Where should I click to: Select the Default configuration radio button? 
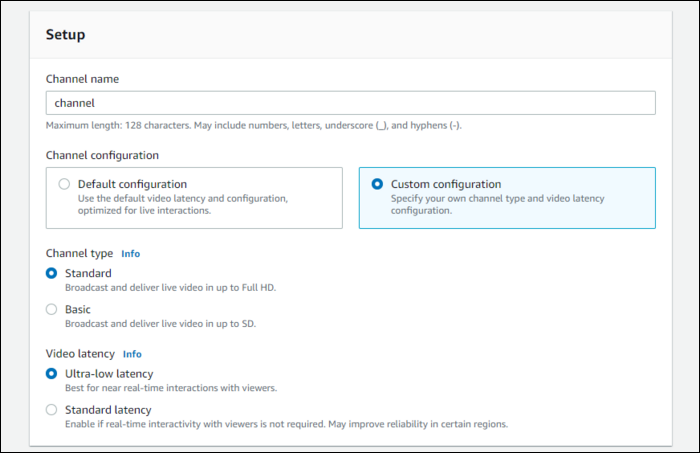[64, 184]
